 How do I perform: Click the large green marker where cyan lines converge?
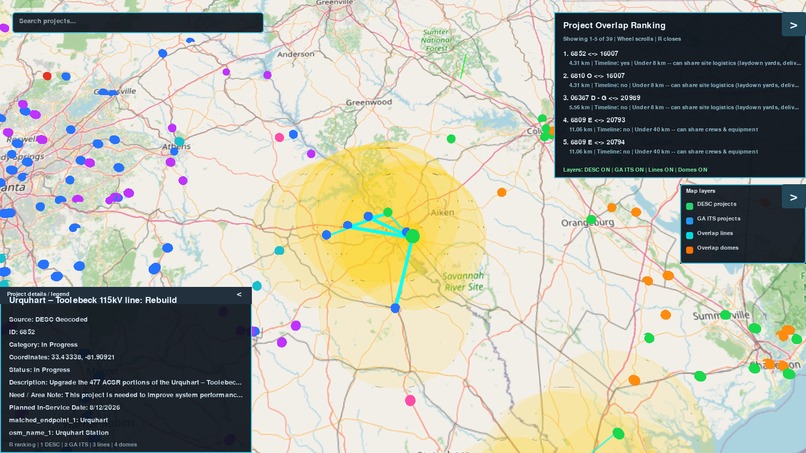point(412,236)
